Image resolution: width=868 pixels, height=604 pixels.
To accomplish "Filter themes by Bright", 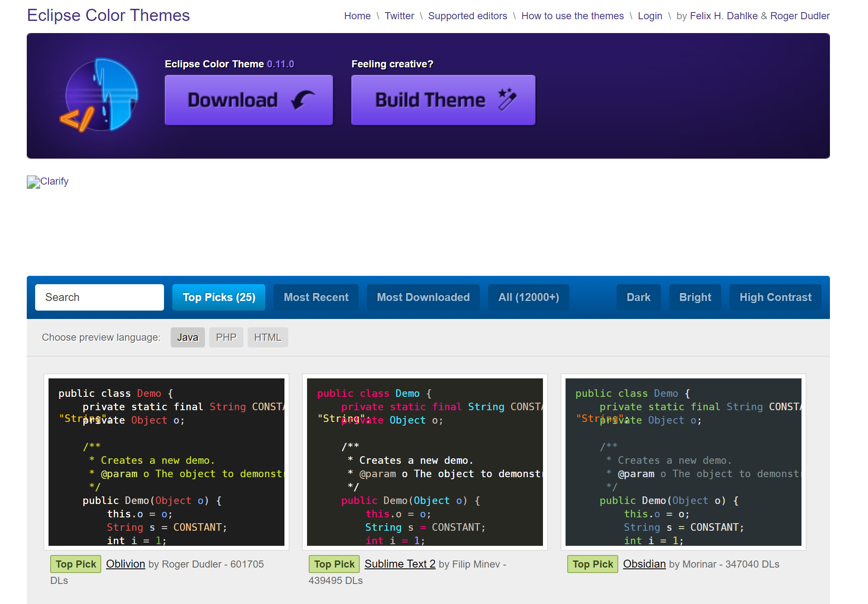I will (x=695, y=297).
